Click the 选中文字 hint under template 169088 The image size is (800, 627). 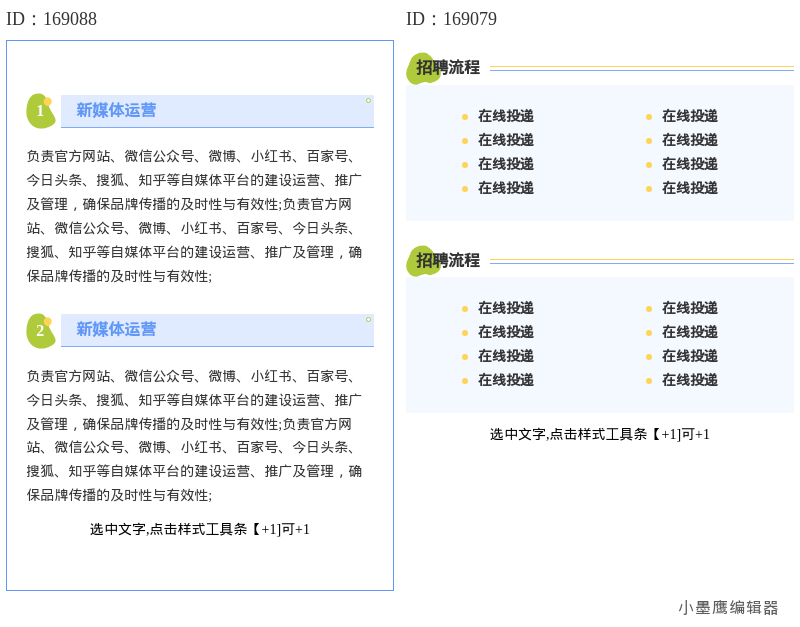[200, 529]
